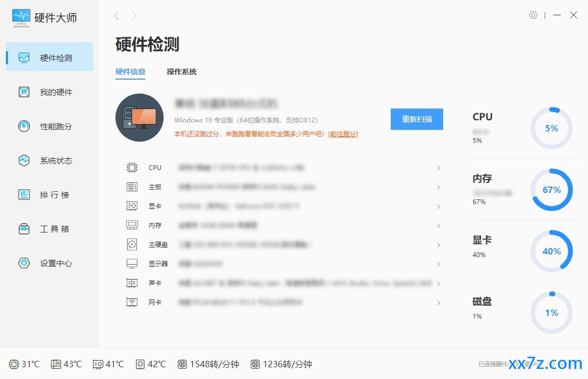Open the 工具箱 toolbox icon
Screen dimensions: 588x379
point(24,229)
